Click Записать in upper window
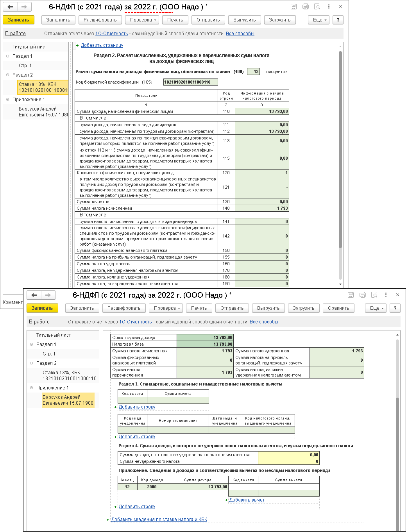408x532 pixels. tap(18, 20)
